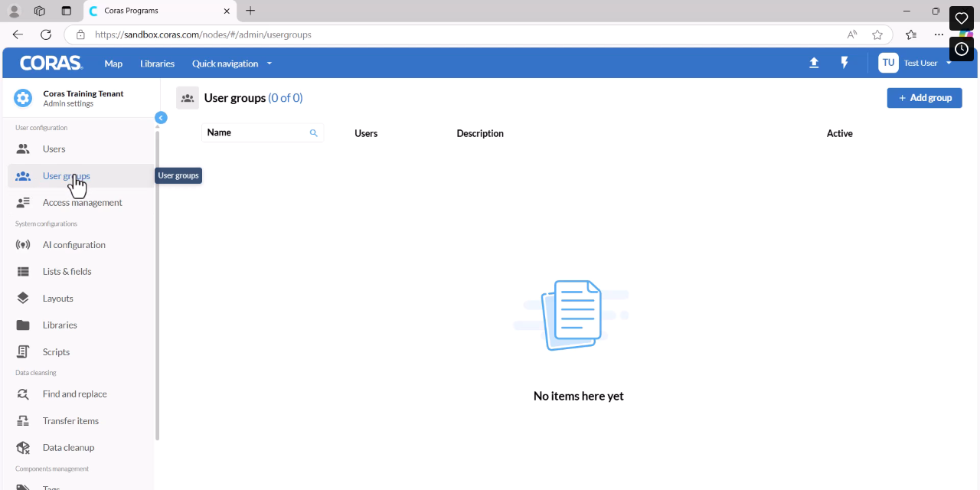
Task: Click the TU user avatar
Action: pyautogui.click(x=888, y=63)
